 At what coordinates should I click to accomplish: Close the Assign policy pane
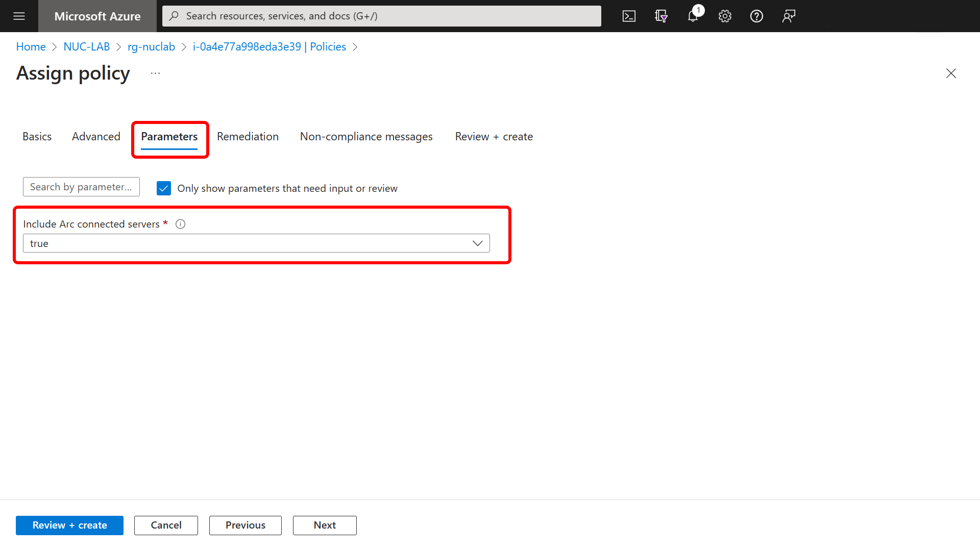point(951,73)
